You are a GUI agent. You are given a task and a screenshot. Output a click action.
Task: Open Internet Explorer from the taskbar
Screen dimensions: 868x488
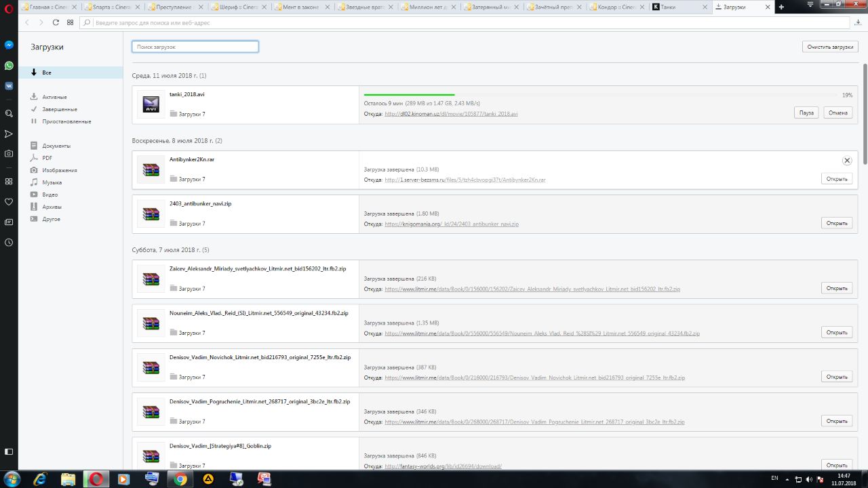(39, 479)
